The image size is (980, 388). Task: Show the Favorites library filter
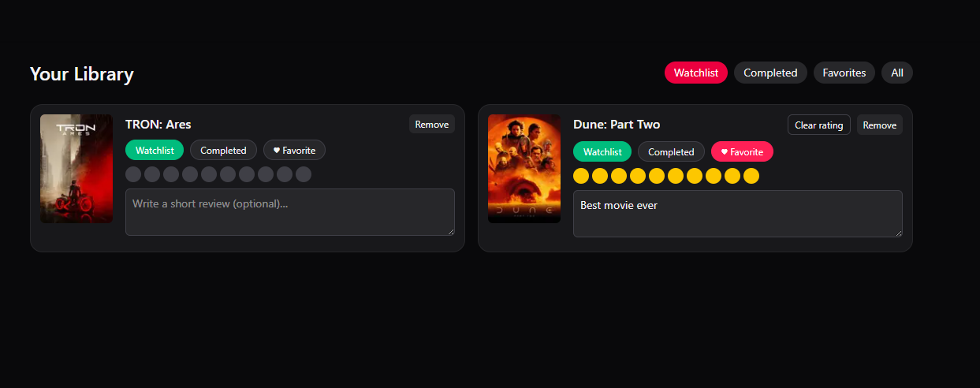coord(844,73)
